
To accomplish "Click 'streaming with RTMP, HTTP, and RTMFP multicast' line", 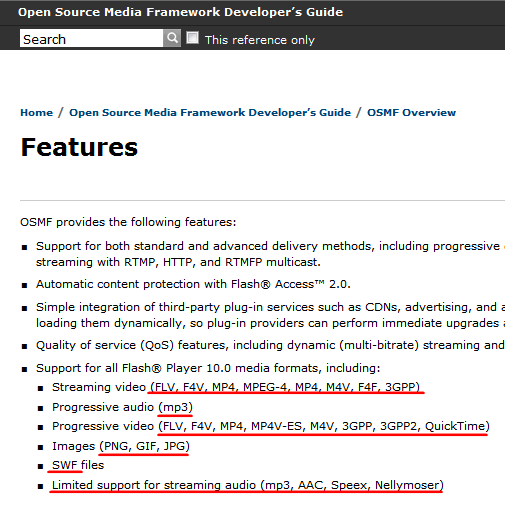I will (178, 262).
